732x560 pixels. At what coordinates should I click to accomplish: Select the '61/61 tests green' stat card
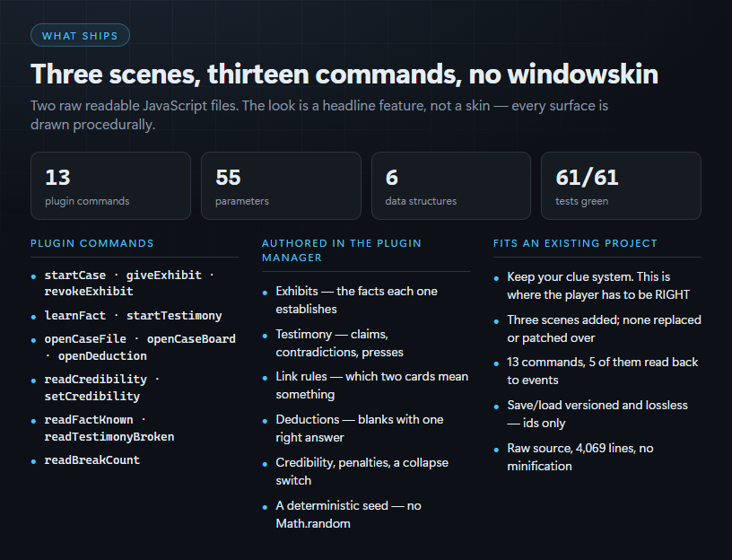621,186
